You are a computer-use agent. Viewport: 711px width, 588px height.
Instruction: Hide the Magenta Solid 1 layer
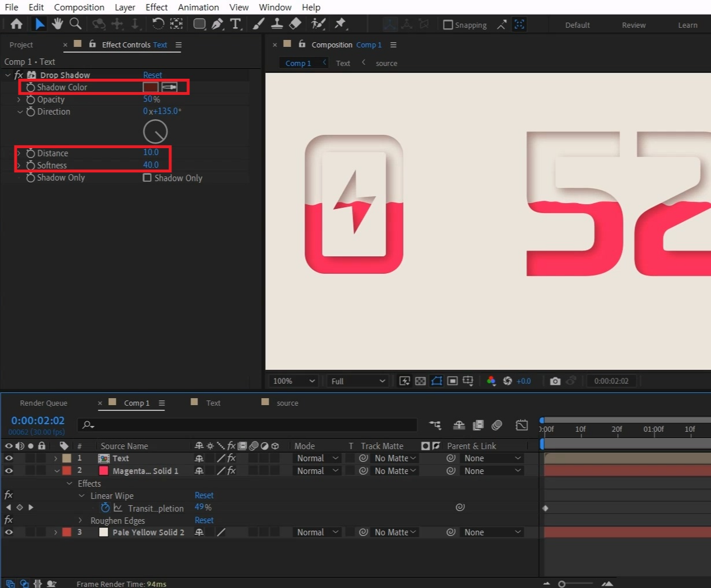click(9, 471)
